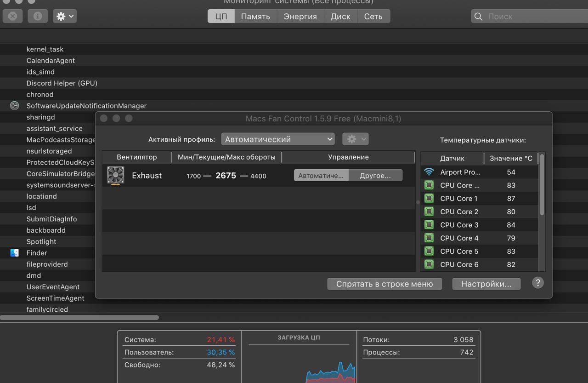Click the process info icon in Activity Monitor

[38, 16]
